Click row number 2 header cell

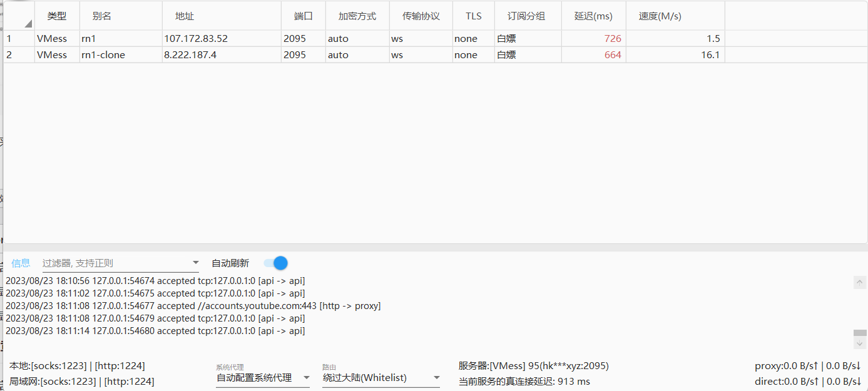[9, 55]
